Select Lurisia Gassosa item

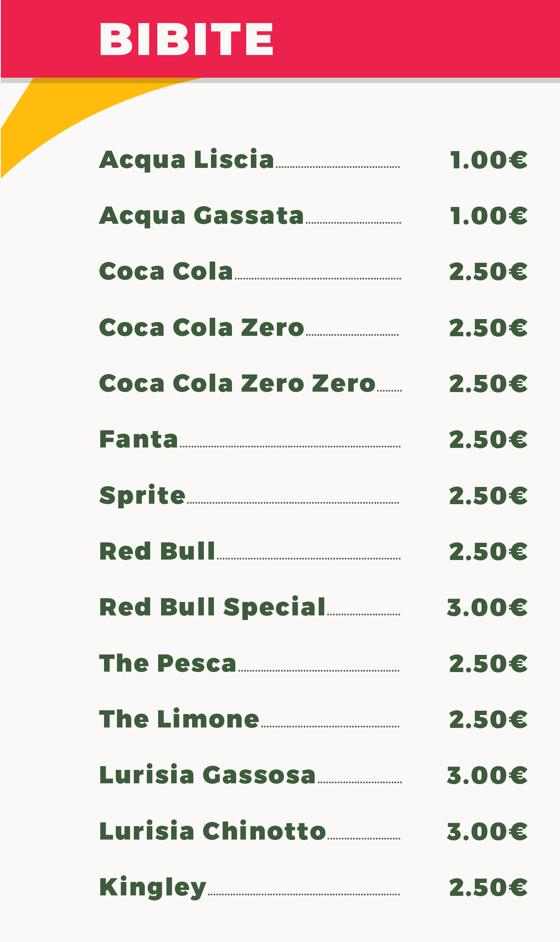(x=207, y=775)
